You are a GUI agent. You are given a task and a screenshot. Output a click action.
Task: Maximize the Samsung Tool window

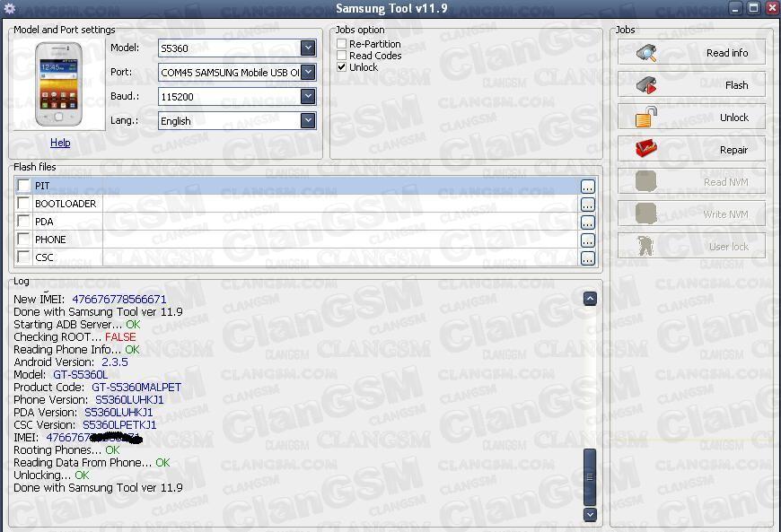tap(753, 8)
